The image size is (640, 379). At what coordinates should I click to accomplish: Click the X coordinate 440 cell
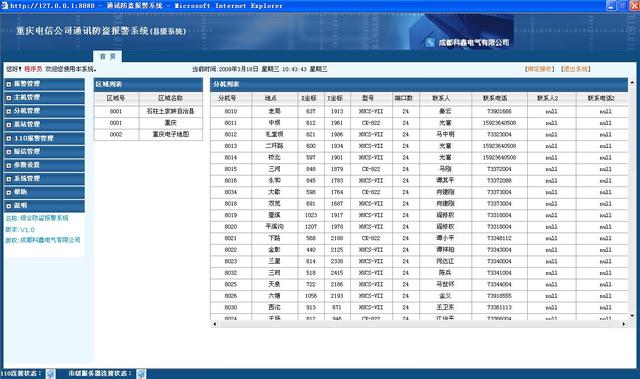pos(311,250)
